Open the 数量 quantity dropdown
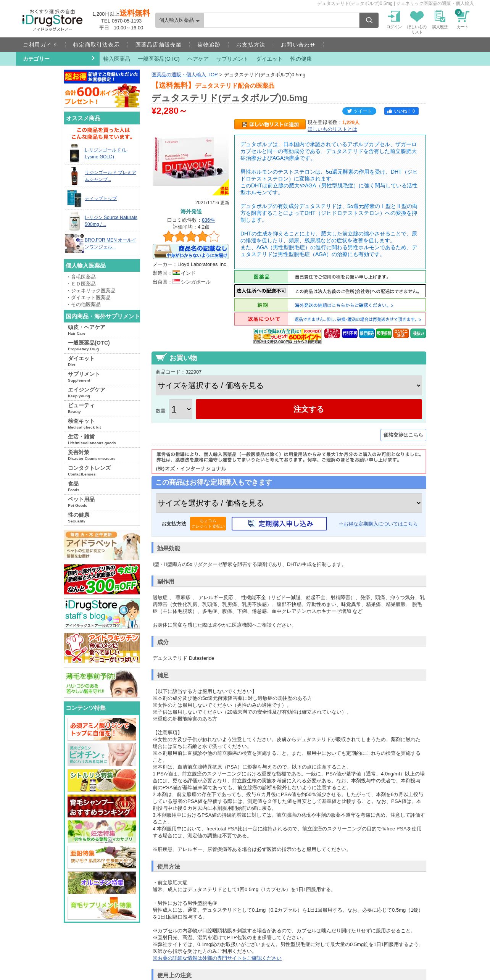This screenshot has height=980, width=490. tap(181, 409)
